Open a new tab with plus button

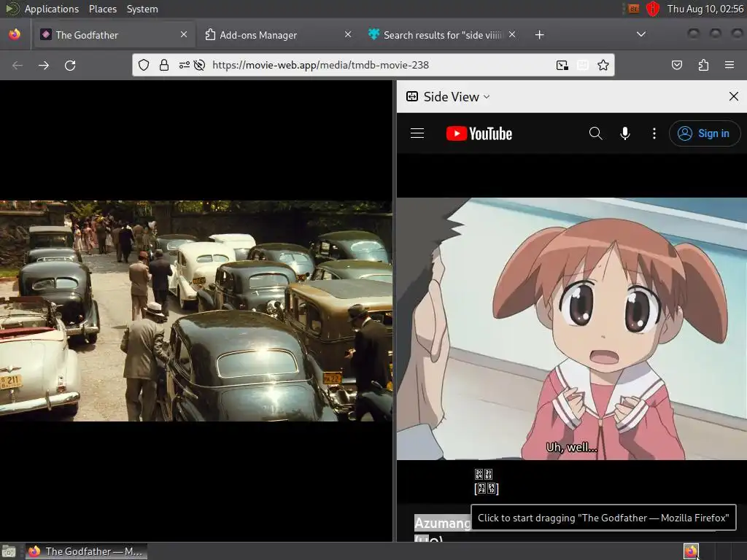(539, 35)
